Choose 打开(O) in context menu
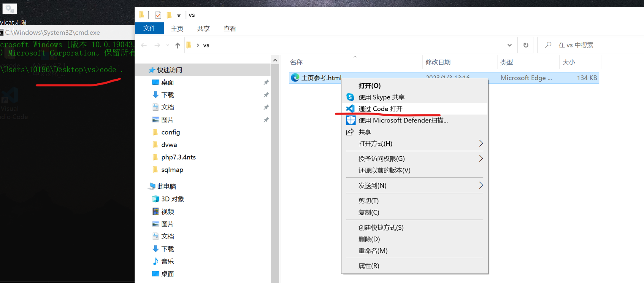Screen dimensions: 644x283 point(415,85)
